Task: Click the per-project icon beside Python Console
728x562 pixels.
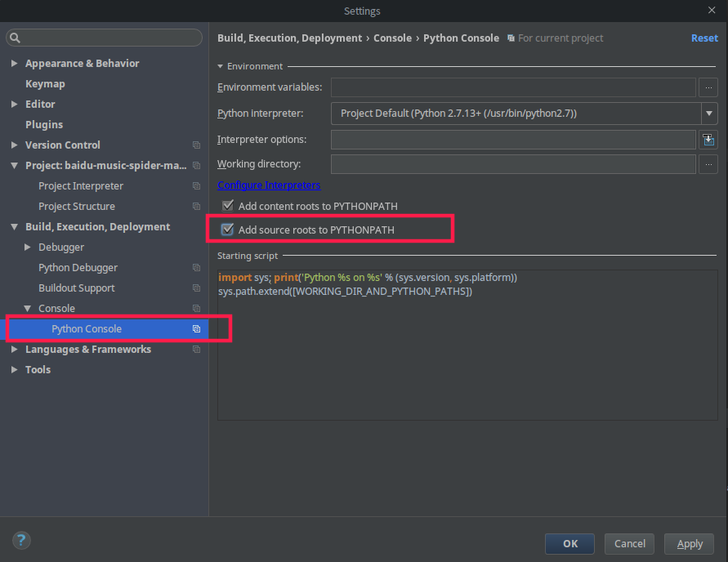Action: click(196, 329)
